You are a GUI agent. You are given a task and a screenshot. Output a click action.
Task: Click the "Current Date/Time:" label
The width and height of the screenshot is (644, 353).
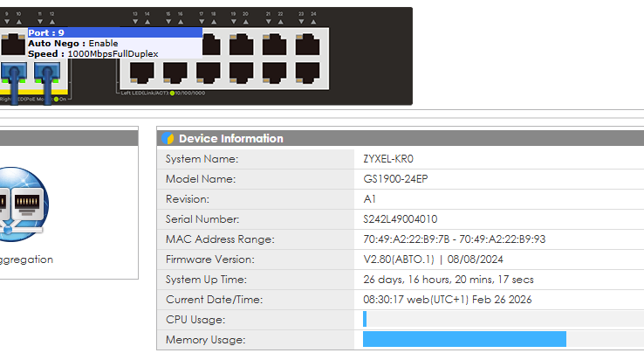(214, 300)
